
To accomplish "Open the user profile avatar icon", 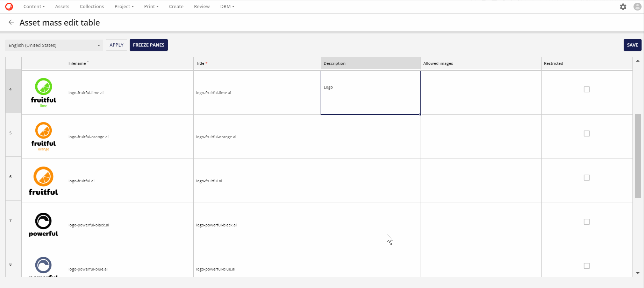I will click(x=637, y=7).
